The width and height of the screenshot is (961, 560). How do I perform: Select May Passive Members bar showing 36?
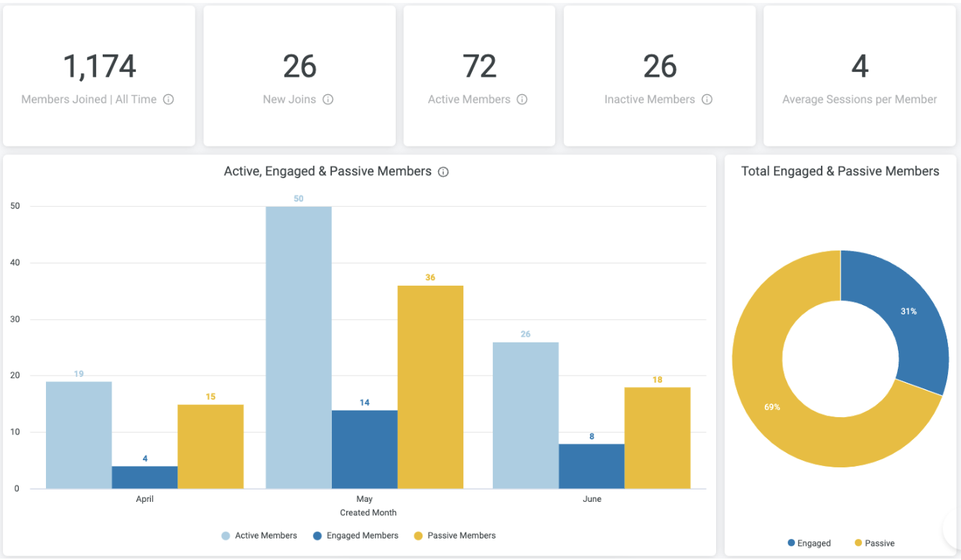click(430, 387)
